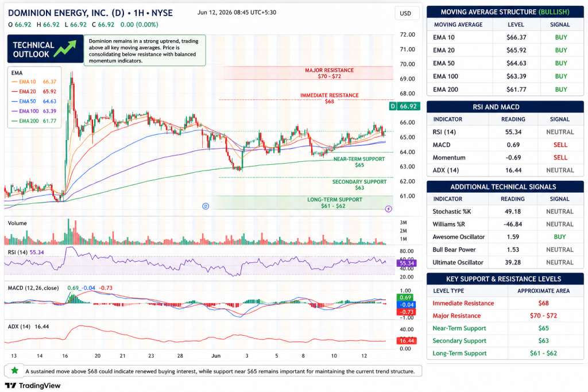This screenshot has width=588, height=392.
Task: Select EMA 10 legend entry
Action: 34,81
